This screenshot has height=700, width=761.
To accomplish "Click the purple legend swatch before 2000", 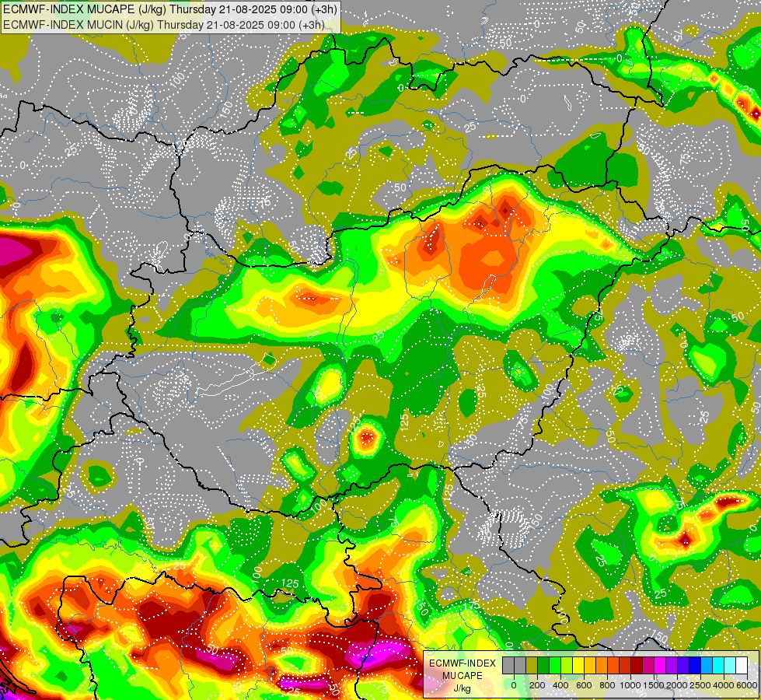I will point(672,665).
